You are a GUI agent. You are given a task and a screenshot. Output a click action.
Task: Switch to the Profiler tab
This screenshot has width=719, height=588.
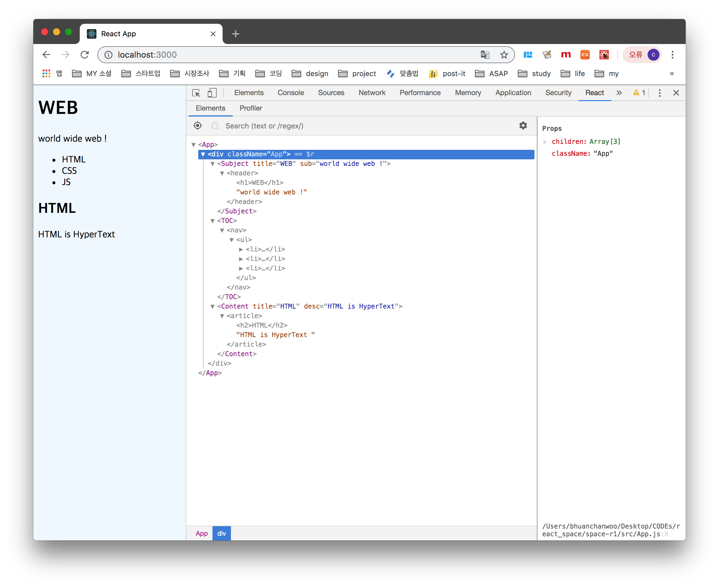[x=251, y=109]
